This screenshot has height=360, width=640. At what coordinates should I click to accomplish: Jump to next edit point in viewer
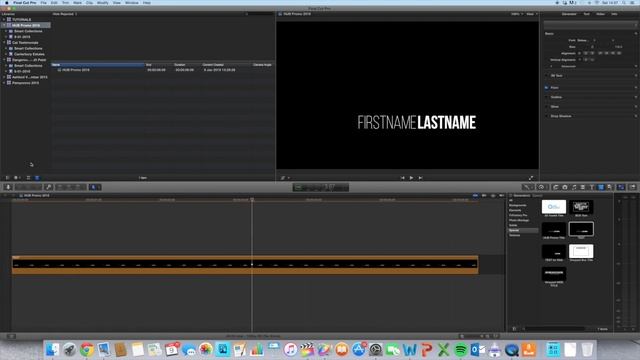click(x=420, y=178)
